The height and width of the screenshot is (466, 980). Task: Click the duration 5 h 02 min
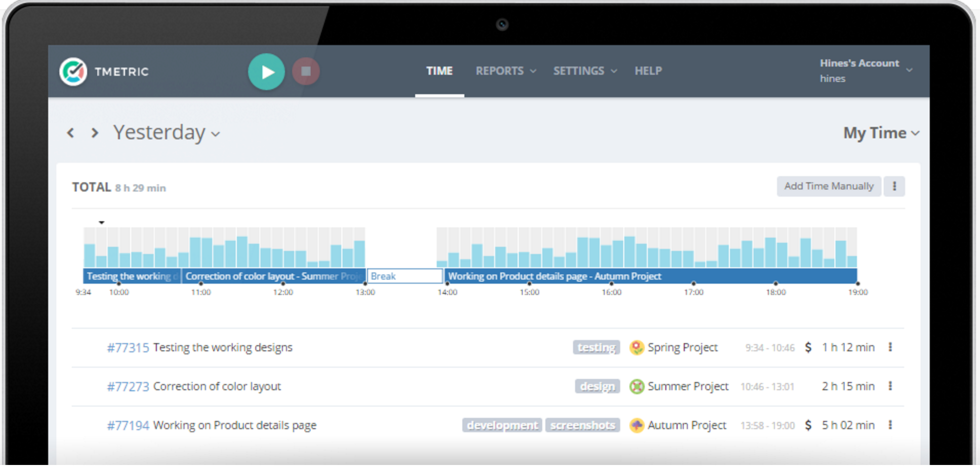(x=848, y=425)
